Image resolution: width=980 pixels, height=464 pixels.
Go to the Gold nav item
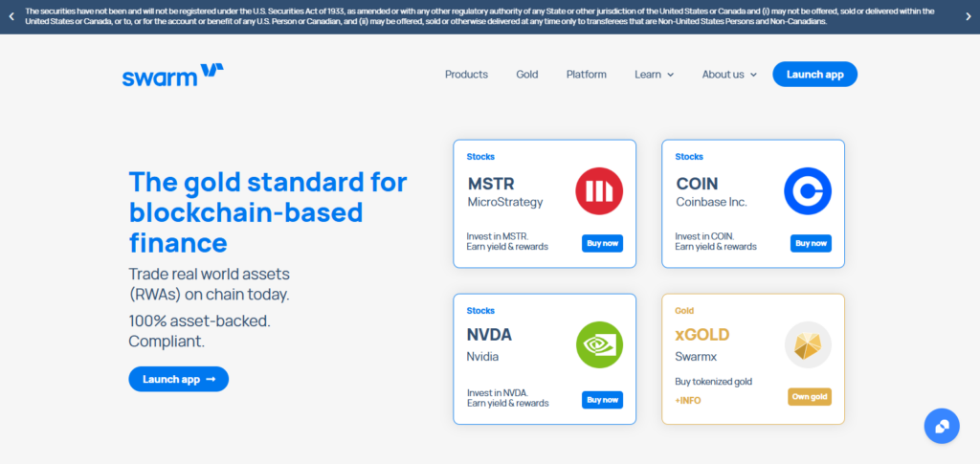(x=527, y=75)
